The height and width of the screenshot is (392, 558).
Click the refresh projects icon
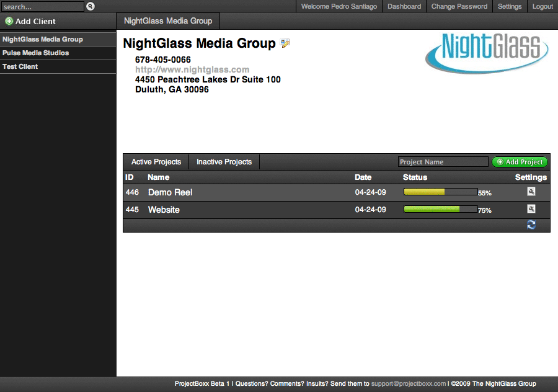point(531,225)
